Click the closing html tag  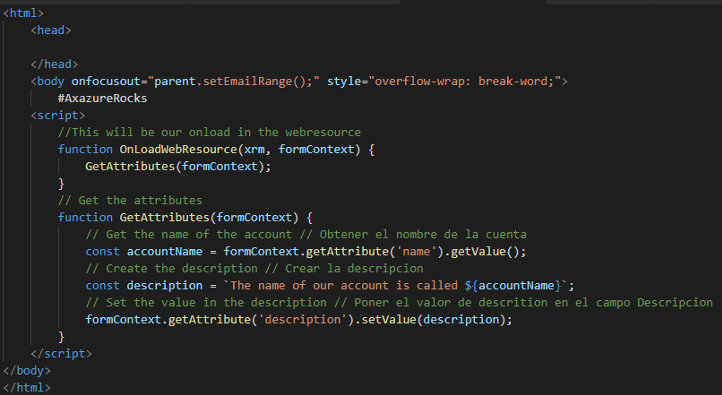tap(27, 388)
